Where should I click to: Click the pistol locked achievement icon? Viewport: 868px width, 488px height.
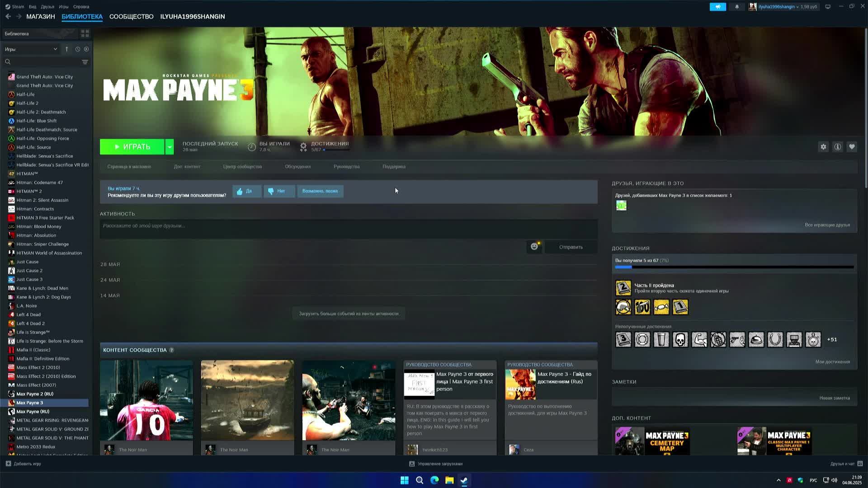pos(737,340)
